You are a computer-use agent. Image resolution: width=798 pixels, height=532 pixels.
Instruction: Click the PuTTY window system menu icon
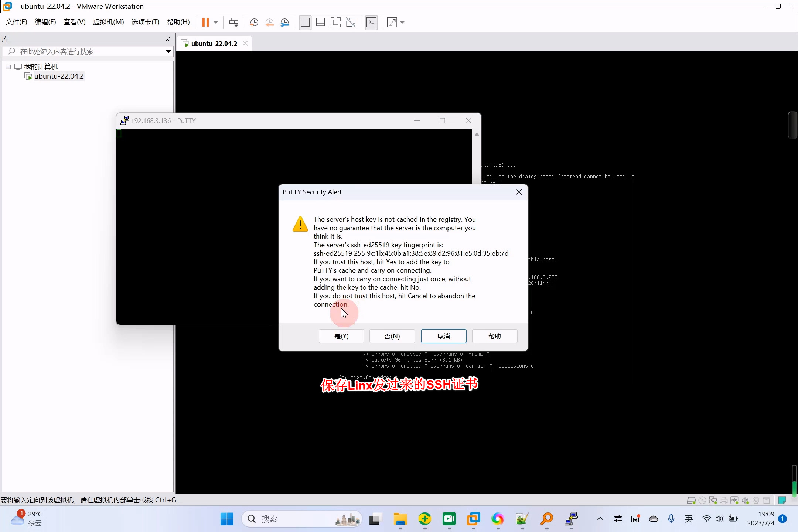[125, 121]
